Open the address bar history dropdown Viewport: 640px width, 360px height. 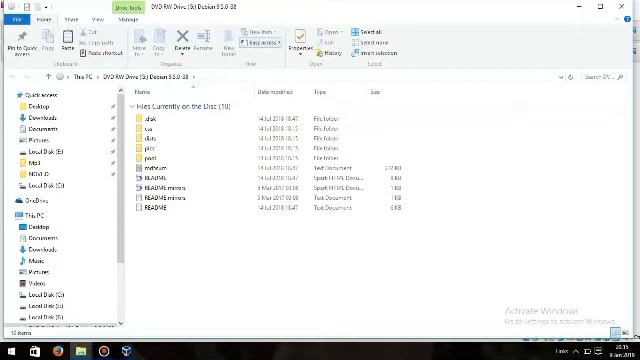coord(561,77)
